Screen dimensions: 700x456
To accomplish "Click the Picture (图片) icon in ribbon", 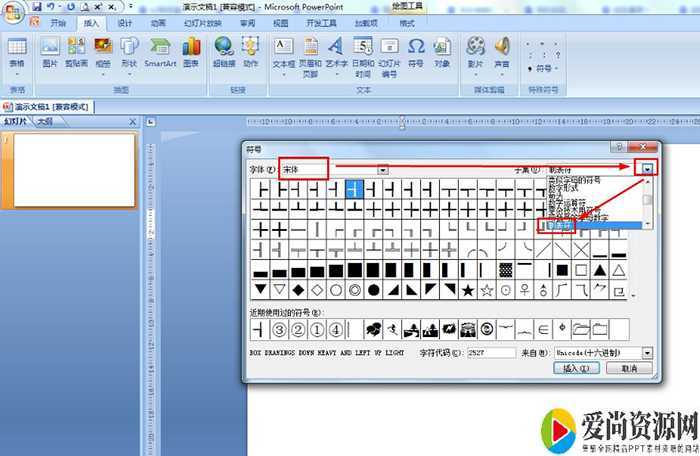I will click(50, 50).
